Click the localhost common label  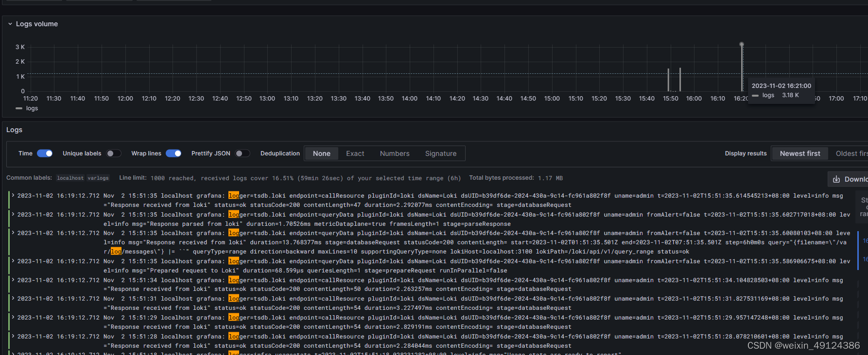(70, 178)
